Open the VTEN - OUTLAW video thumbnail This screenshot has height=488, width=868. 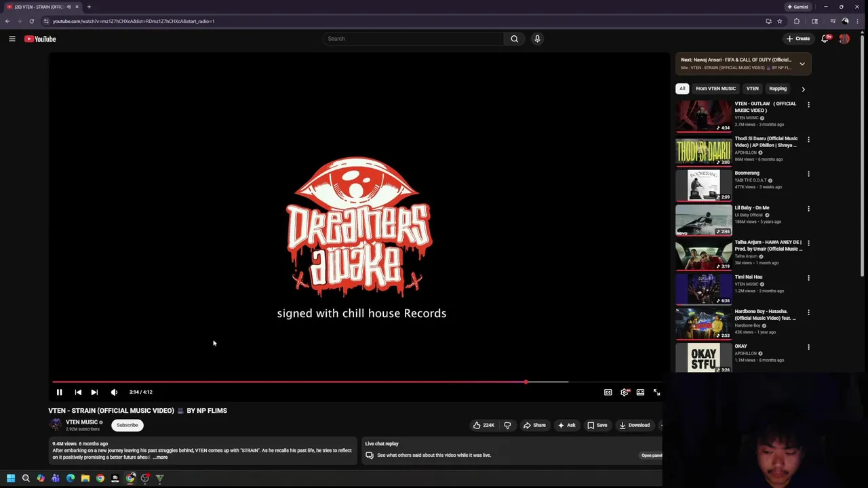click(704, 116)
